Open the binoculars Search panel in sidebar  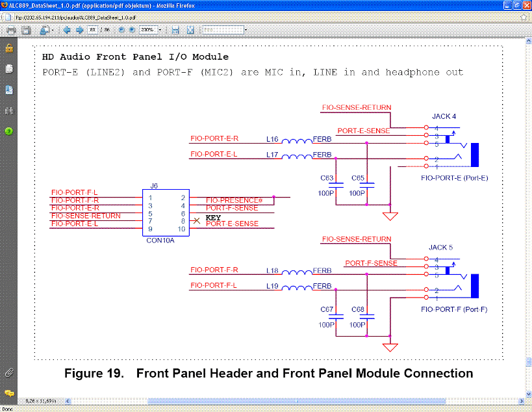click(x=9, y=110)
